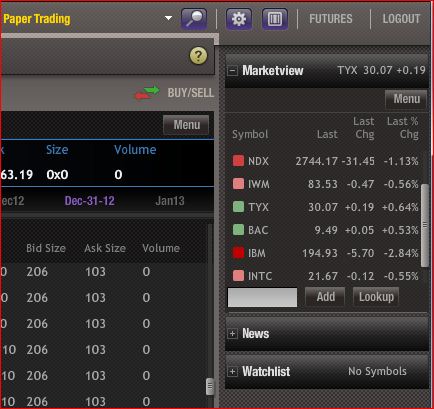Click the red NDX indicator square

point(238,161)
